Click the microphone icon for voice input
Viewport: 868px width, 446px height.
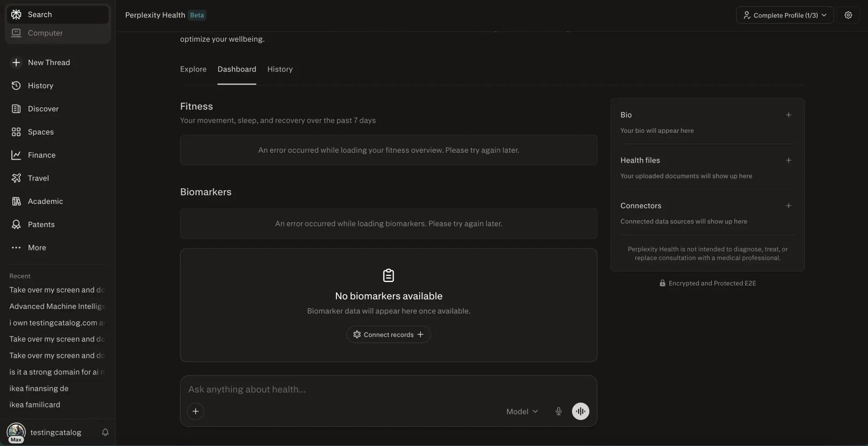click(x=558, y=411)
